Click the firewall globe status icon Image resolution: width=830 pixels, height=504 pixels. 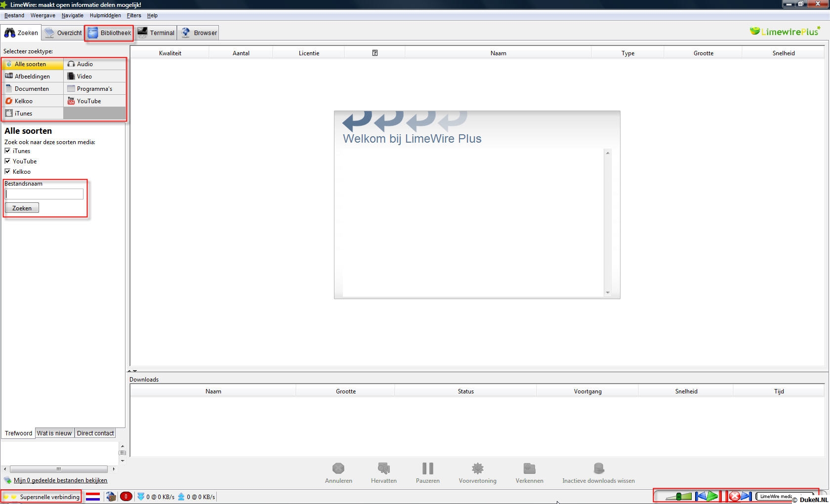[x=111, y=497]
